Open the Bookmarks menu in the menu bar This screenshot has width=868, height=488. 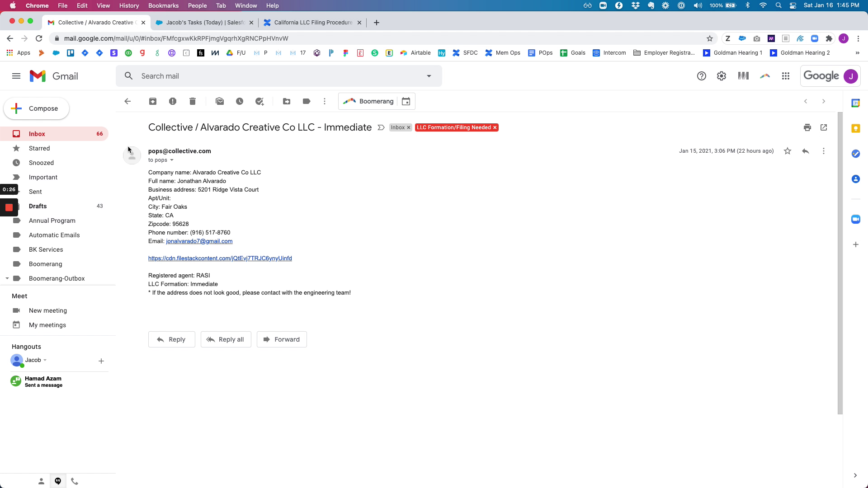point(163,5)
